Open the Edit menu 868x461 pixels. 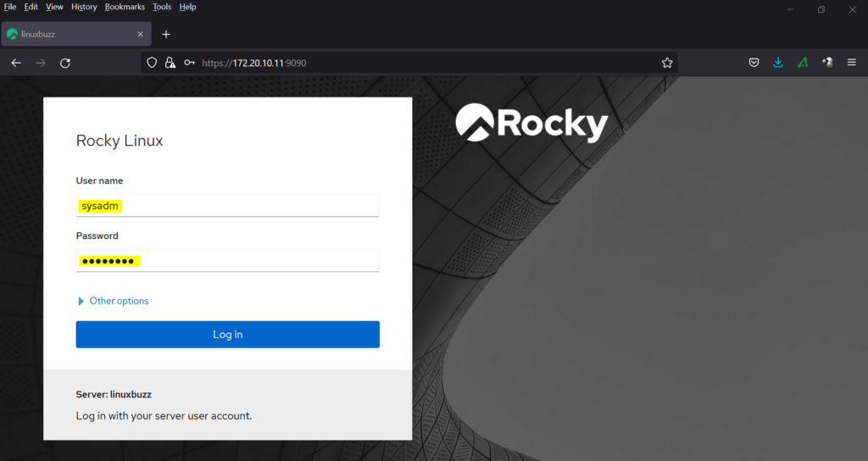tap(31, 7)
